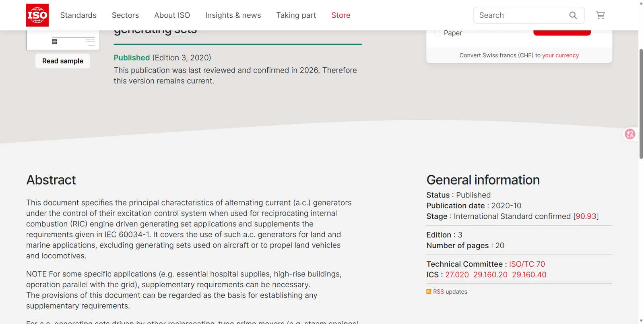Image resolution: width=644 pixels, height=324 pixels.
Task: Click the search magnifier icon
Action: pos(573,15)
